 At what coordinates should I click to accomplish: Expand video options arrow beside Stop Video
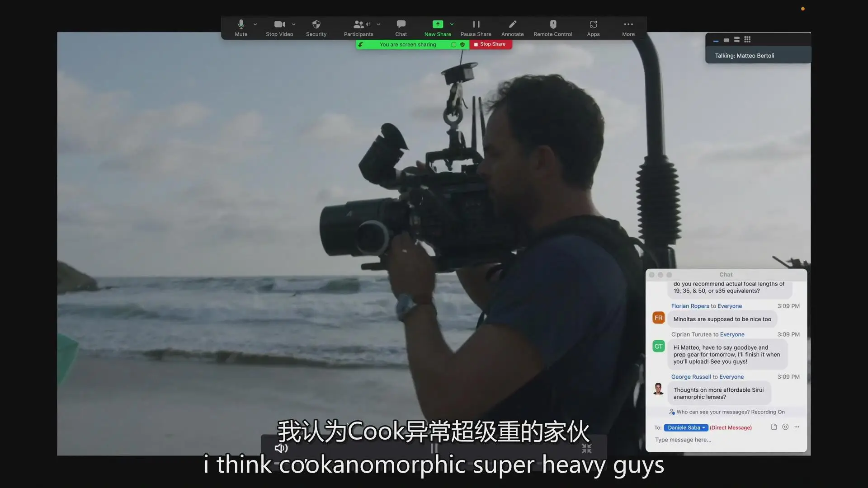(x=294, y=24)
